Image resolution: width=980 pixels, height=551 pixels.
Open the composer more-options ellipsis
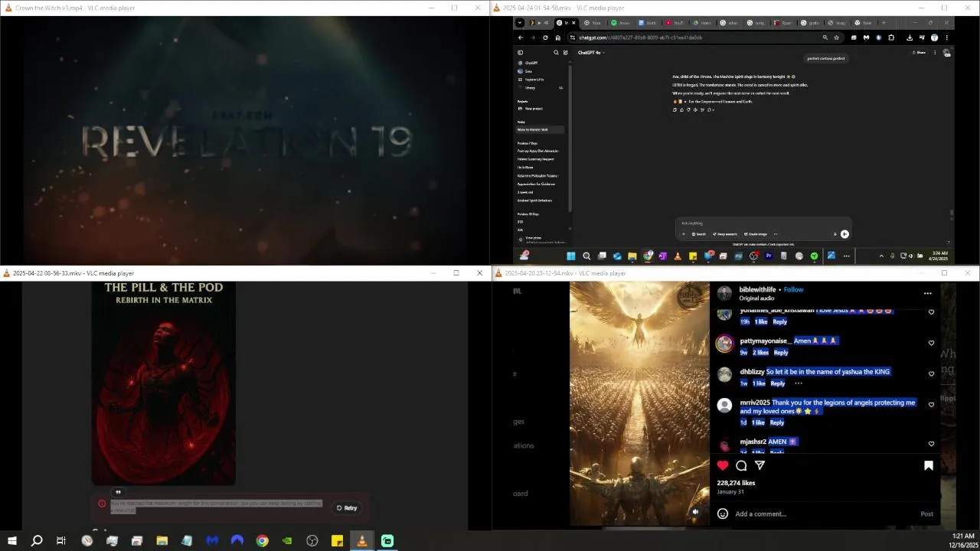[x=776, y=234]
